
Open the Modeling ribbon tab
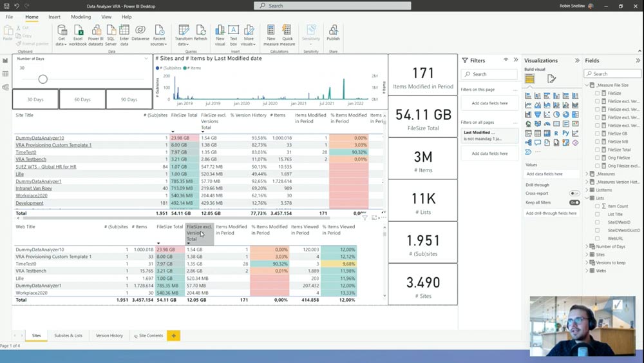(81, 17)
